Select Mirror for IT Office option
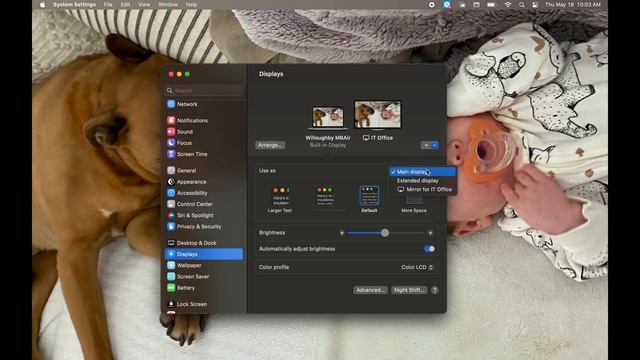 coord(422,189)
